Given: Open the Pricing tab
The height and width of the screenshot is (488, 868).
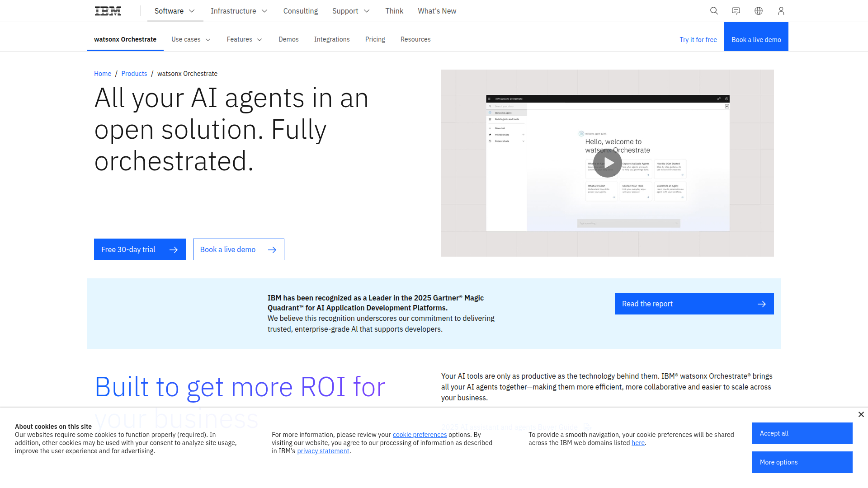Looking at the screenshot, I should point(375,39).
